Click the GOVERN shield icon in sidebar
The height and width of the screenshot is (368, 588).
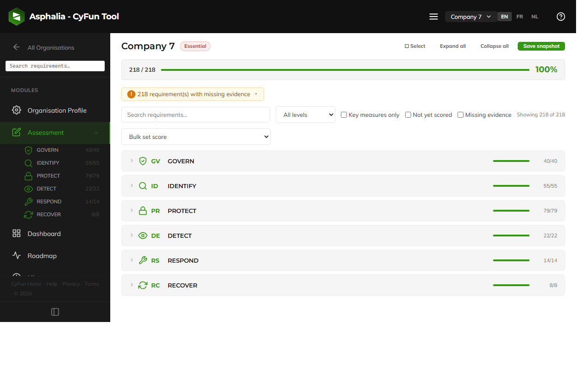[x=28, y=149]
